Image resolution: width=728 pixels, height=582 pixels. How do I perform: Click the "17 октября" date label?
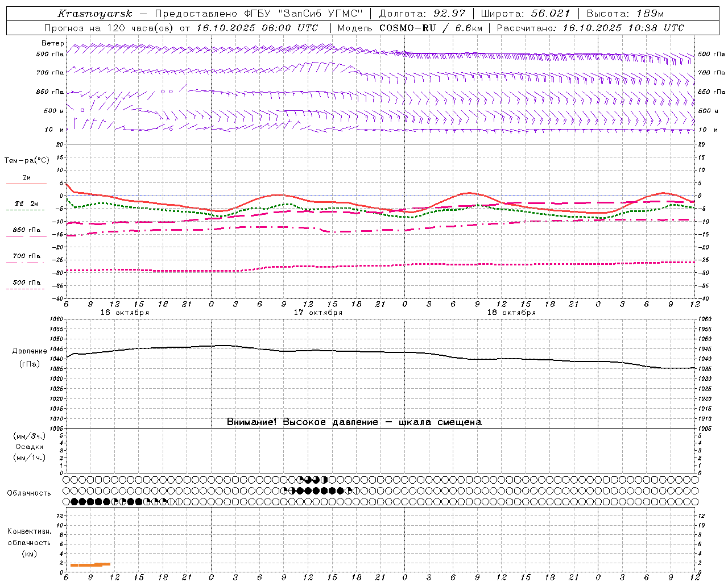pos(318,313)
